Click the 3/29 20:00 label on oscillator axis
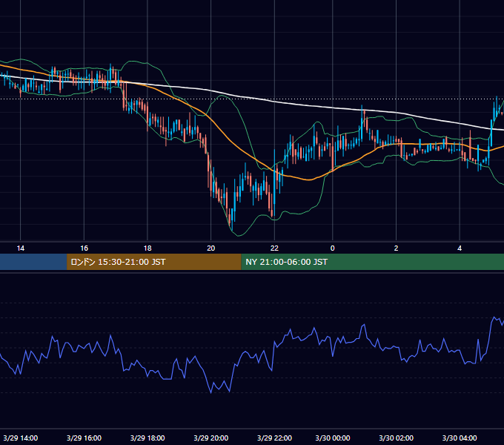The image size is (504, 445). [x=211, y=438]
